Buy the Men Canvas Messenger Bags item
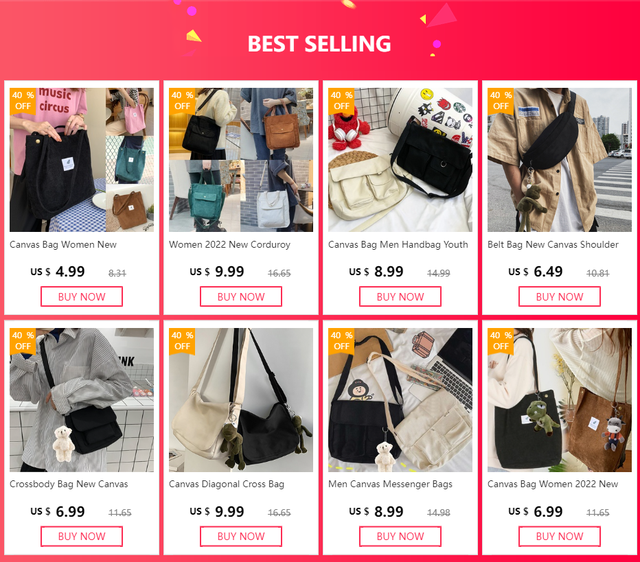640x562 pixels. 400,536
